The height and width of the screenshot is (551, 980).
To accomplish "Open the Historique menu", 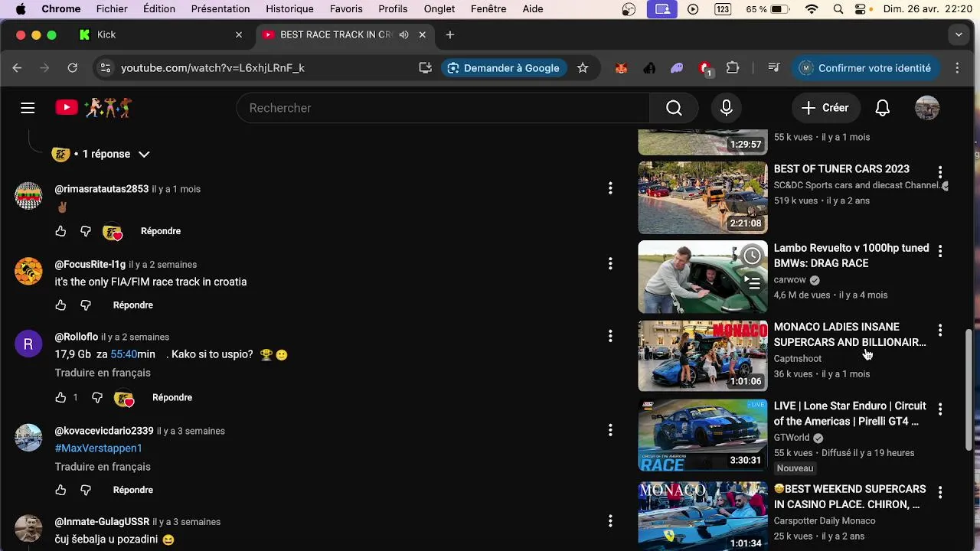I will tap(289, 9).
